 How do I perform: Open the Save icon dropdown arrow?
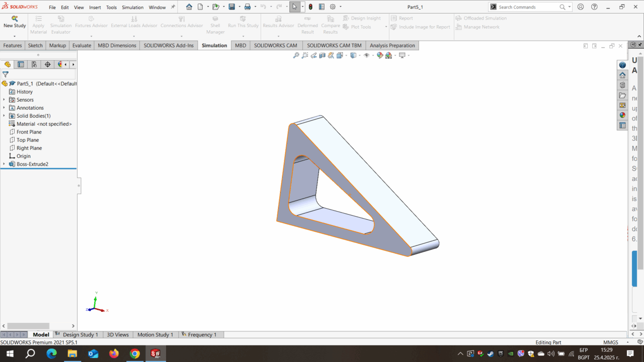[x=239, y=7]
